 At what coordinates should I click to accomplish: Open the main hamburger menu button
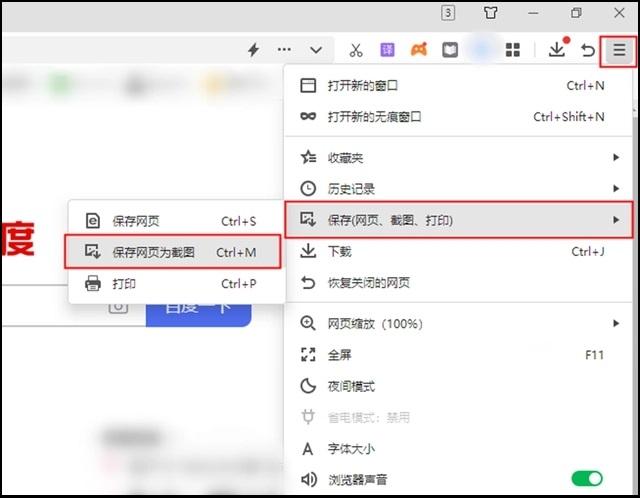[619, 50]
